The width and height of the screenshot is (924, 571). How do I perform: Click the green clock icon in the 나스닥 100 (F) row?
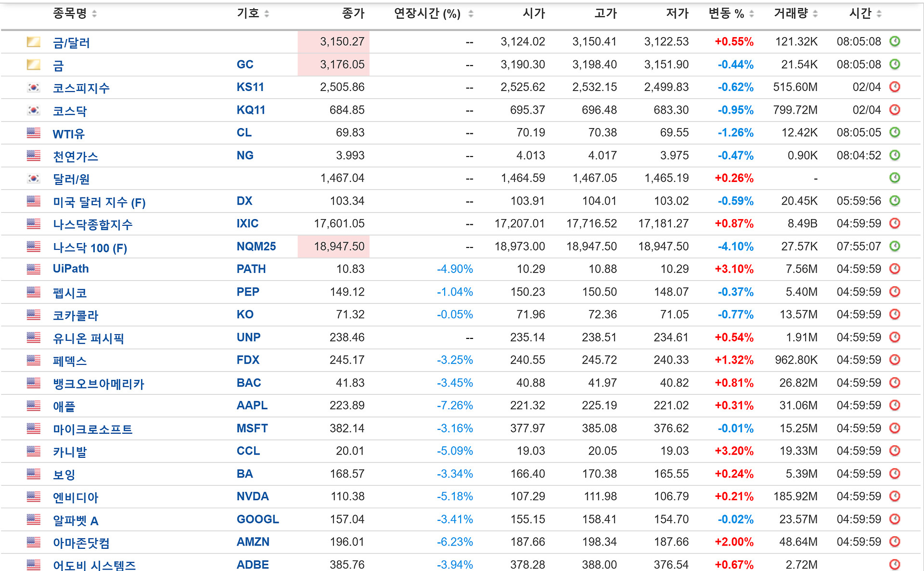tap(895, 247)
